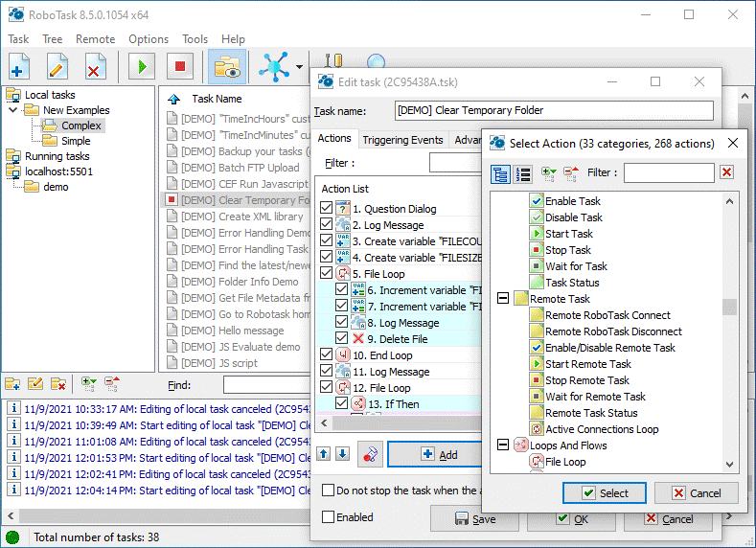The image size is (756, 548).
Task: Click the Select Action list scrollbar thumb
Action: click(729, 307)
